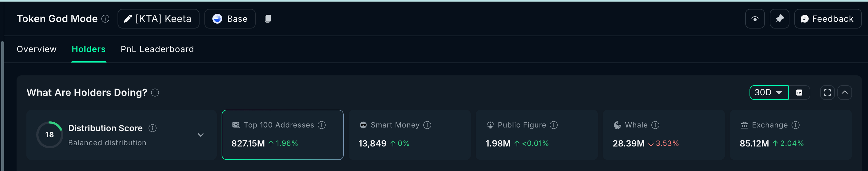Open the PnL Leaderboard tab
The width and height of the screenshot is (868, 171).
pos(157,49)
